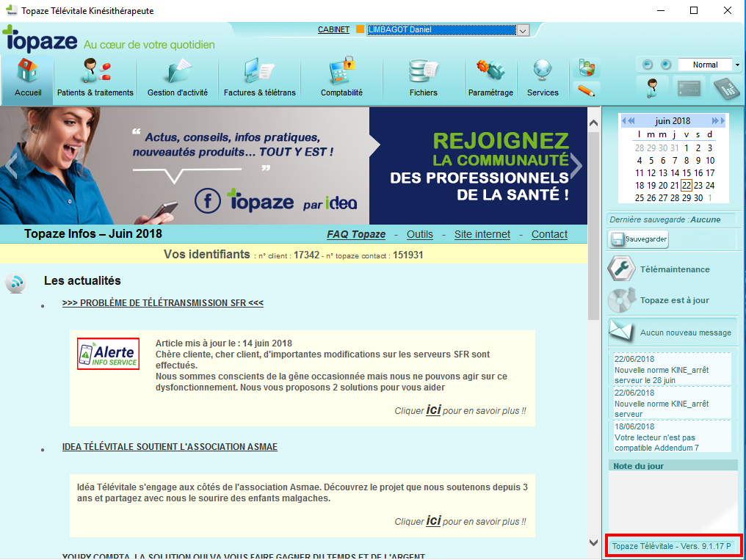
Task: Click the Normal zoom value field
Action: (705, 65)
